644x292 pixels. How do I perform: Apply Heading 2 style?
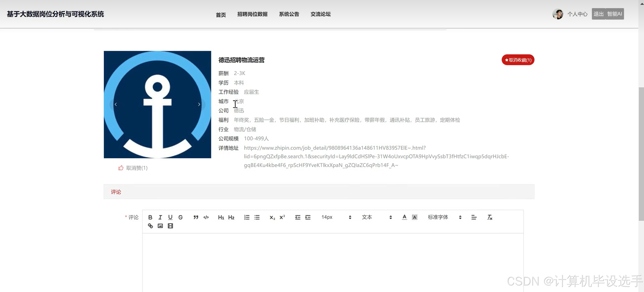tap(231, 217)
